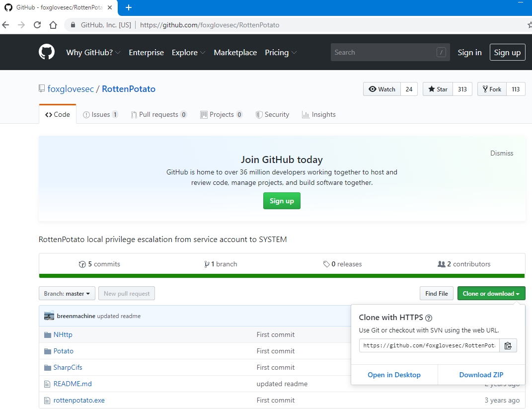Click the rottenpotato.exe file icon

47,401
